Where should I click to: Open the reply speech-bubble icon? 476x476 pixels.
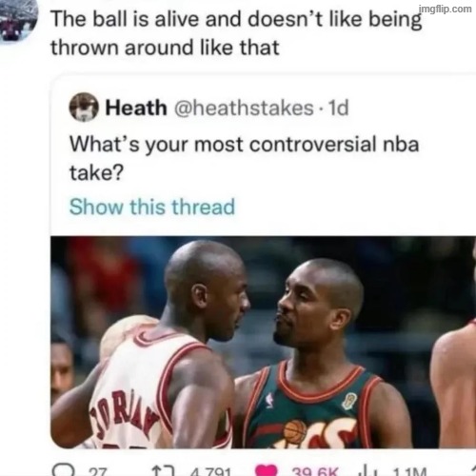[x=63, y=470]
